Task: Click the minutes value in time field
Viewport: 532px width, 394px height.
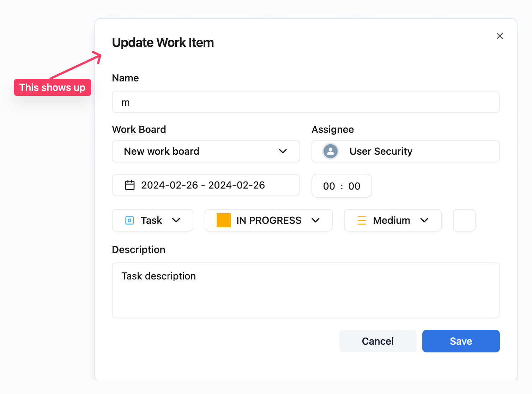Action: coord(354,186)
